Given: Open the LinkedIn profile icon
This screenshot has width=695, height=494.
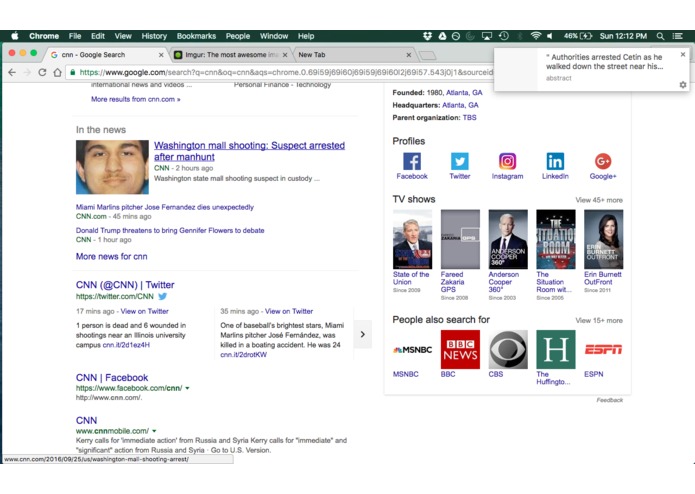Looking at the screenshot, I should click(x=555, y=161).
